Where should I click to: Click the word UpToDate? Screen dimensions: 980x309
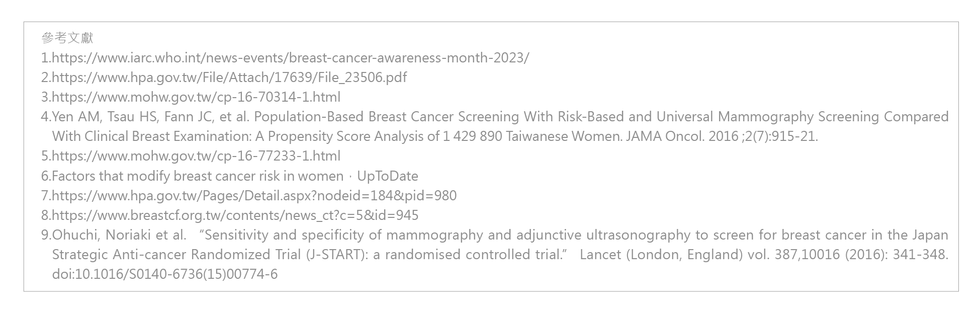387,176
